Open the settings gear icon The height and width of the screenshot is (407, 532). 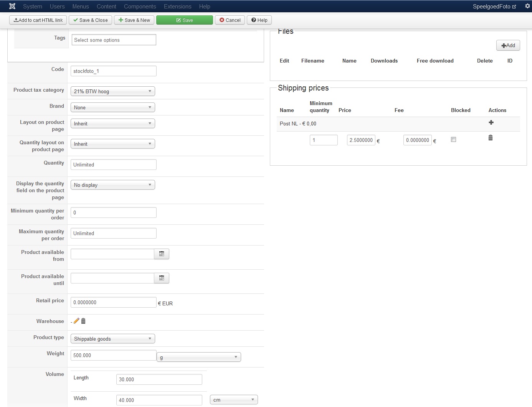(x=527, y=6)
